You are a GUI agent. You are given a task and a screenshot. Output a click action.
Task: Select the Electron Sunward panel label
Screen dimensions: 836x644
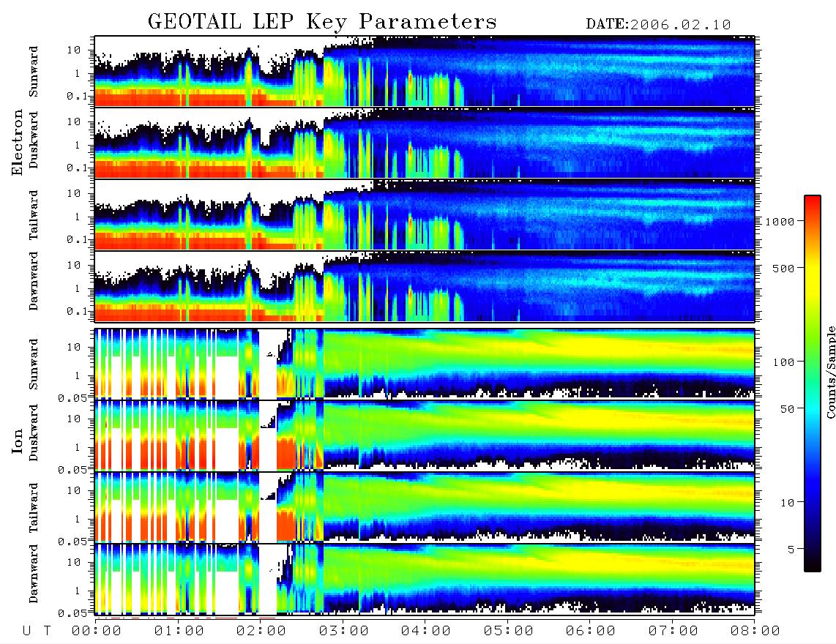34,72
